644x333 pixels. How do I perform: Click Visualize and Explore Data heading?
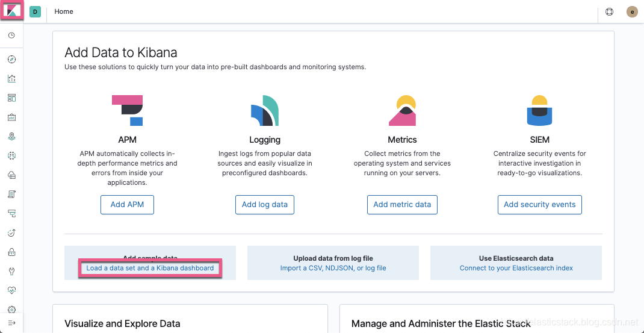coord(122,324)
